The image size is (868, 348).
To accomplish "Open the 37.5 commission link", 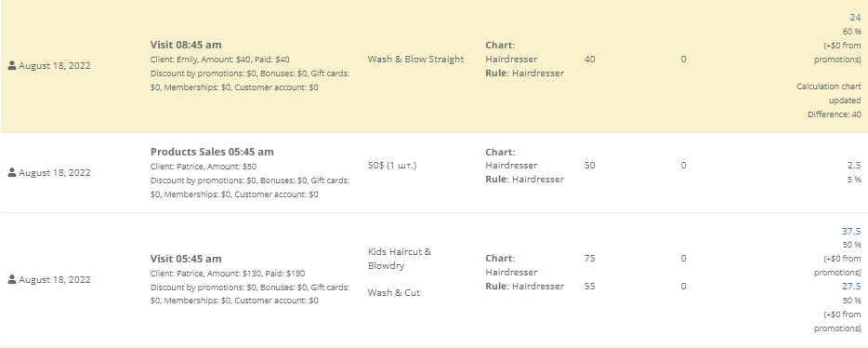I will (851, 231).
